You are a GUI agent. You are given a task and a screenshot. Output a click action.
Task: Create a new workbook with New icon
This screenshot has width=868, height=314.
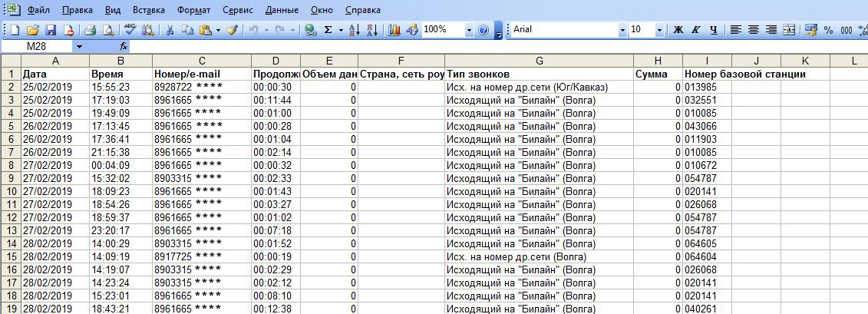point(15,31)
